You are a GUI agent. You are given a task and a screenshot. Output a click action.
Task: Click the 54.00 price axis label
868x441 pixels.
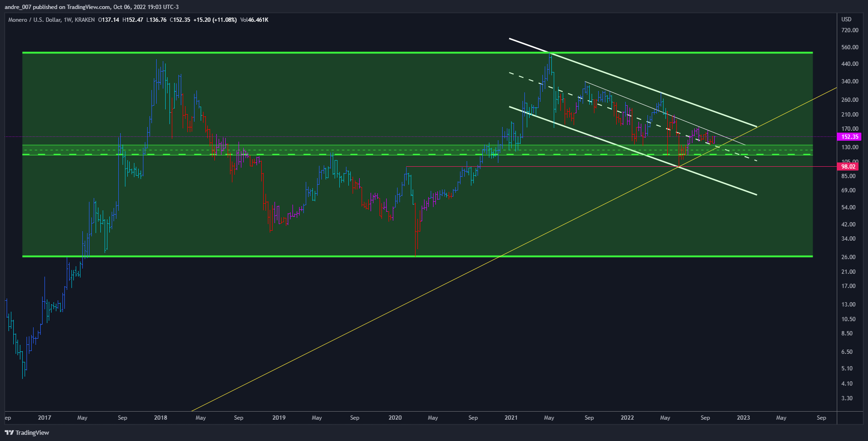[848, 207]
